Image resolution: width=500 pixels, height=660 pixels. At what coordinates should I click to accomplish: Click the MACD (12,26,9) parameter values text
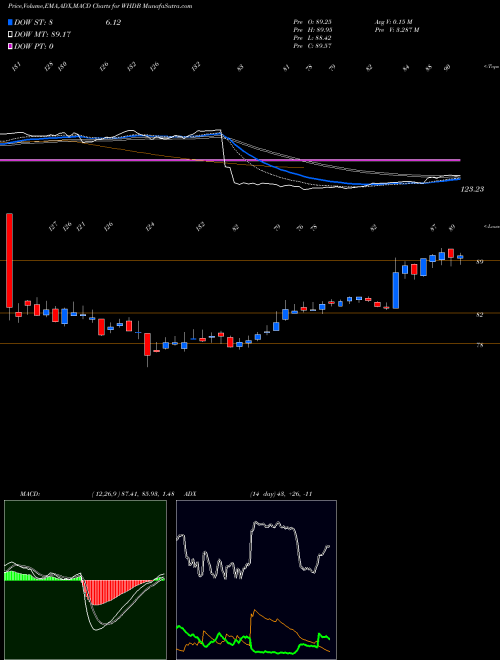click(133, 494)
